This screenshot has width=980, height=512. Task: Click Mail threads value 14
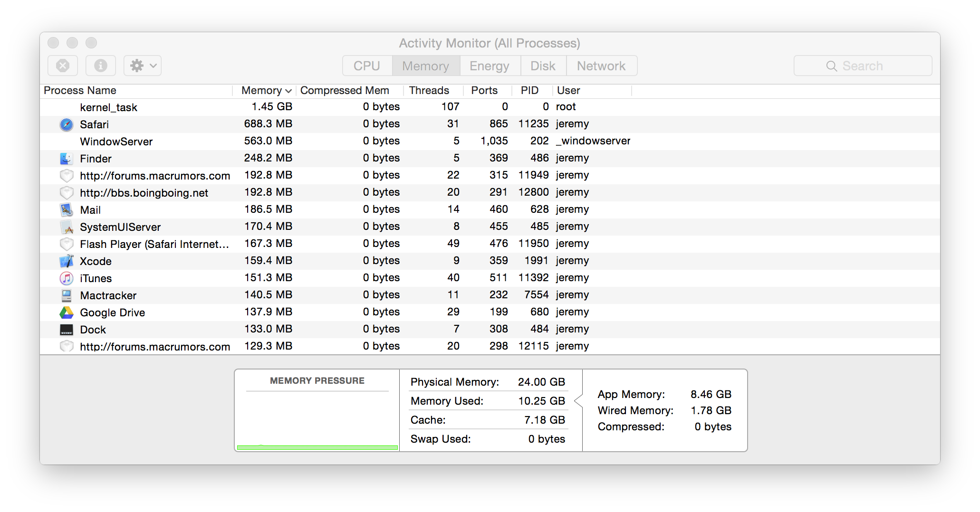(x=453, y=209)
